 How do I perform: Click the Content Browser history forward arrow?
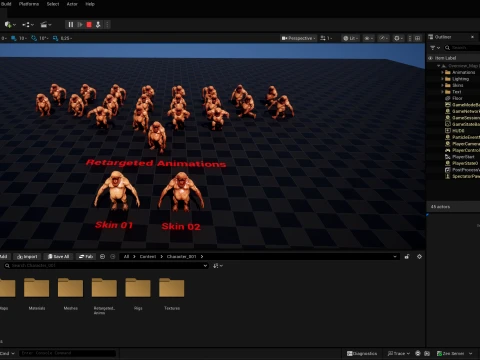pyautogui.click(x=113, y=257)
